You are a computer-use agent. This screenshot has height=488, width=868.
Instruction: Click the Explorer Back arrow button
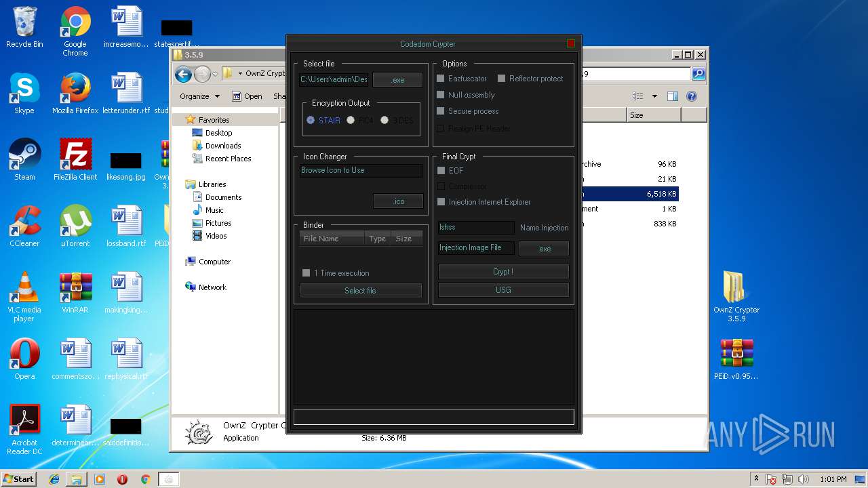[x=183, y=74]
